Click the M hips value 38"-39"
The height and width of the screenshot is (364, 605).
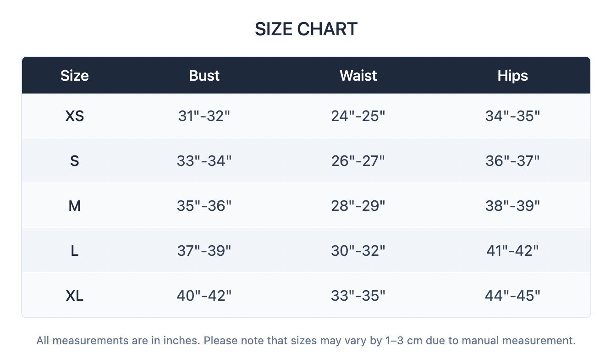point(512,206)
